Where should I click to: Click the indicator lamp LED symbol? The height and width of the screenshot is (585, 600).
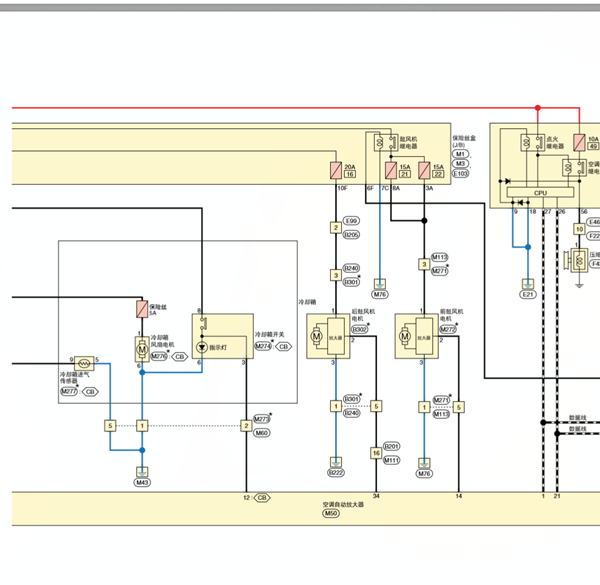202,347
